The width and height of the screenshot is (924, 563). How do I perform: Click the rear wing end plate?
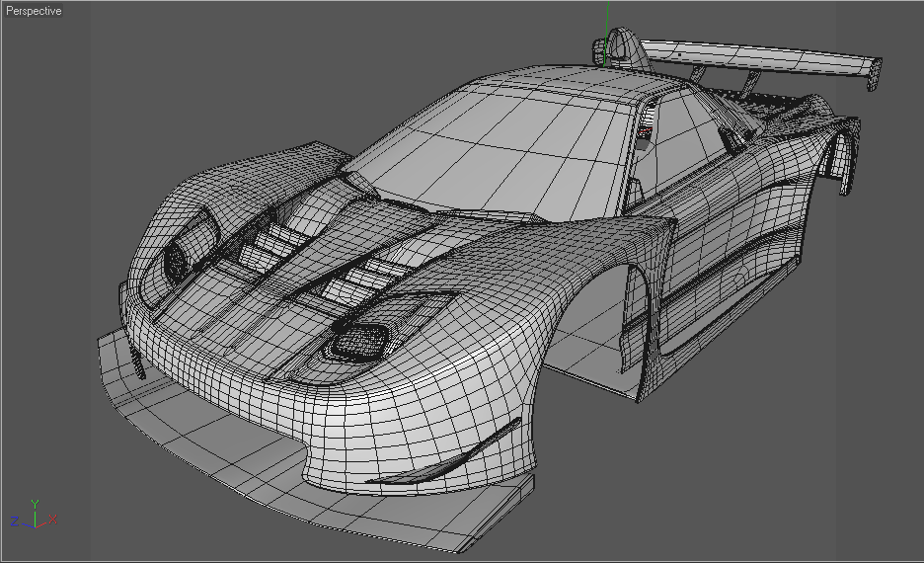coord(875,74)
